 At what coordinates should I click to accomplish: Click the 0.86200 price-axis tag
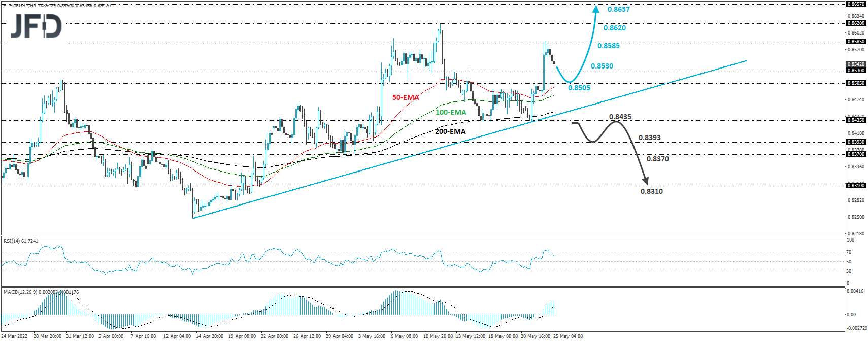tap(856, 23)
